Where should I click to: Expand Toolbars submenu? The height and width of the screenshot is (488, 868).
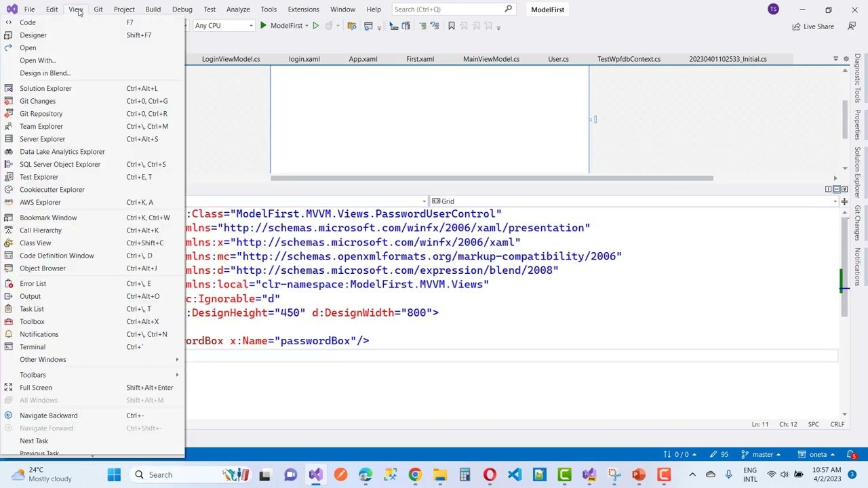[x=92, y=375]
